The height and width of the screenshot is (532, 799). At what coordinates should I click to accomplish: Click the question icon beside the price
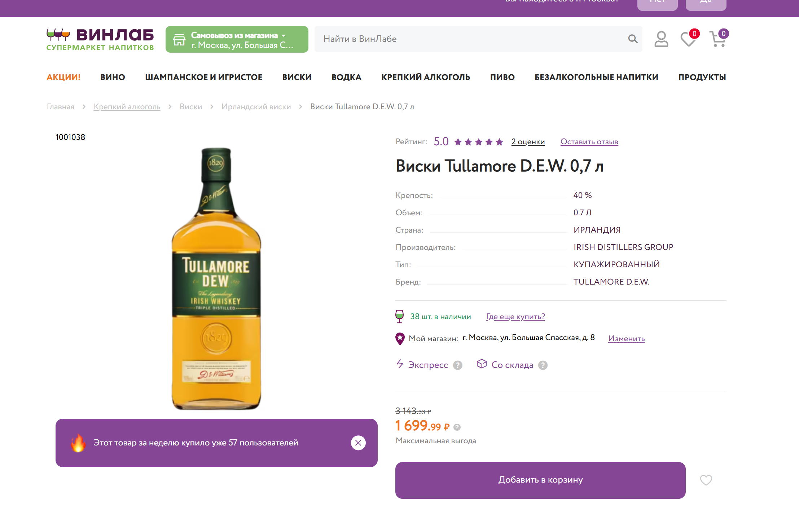pos(457,427)
